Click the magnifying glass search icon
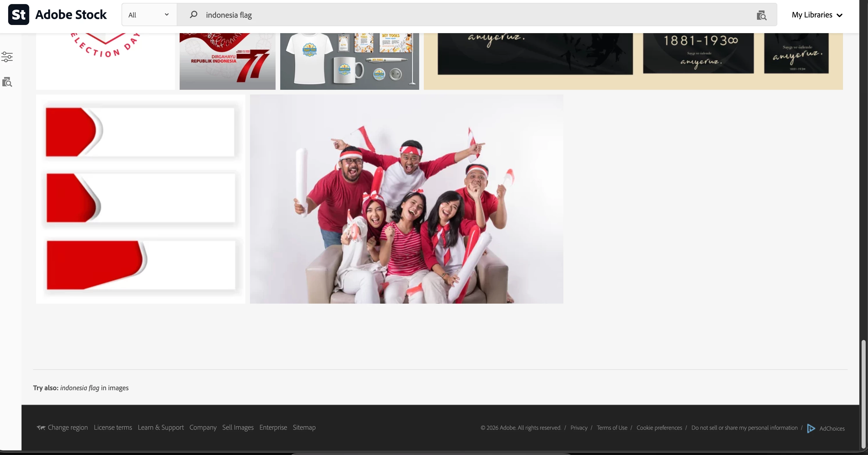 [x=193, y=15]
